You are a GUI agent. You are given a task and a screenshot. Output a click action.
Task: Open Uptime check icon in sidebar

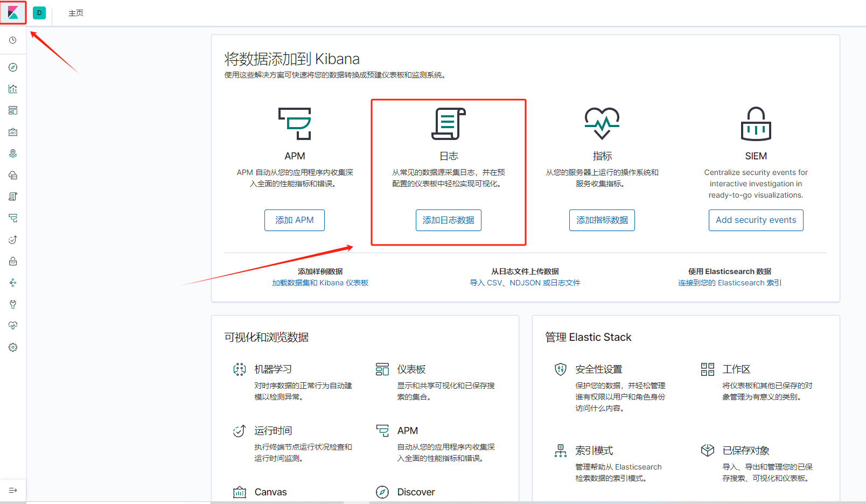tap(13, 240)
